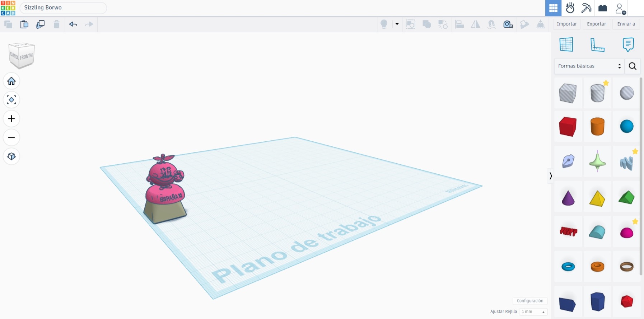Image resolution: width=644 pixels, height=319 pixels.
Task: Edit the design name Sizzling Borwo
Action: pos(63,8)
